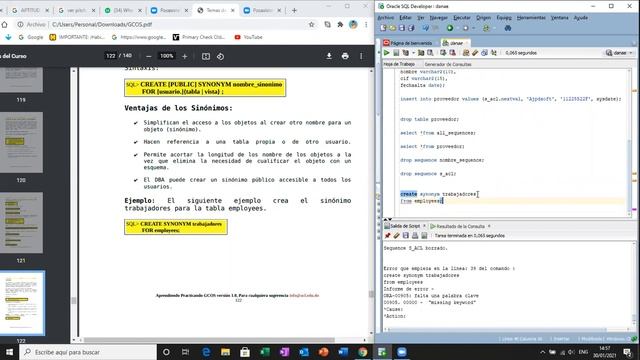Close the Salida de Script tab
Screen dimensions: 640x360
point(424,226)
